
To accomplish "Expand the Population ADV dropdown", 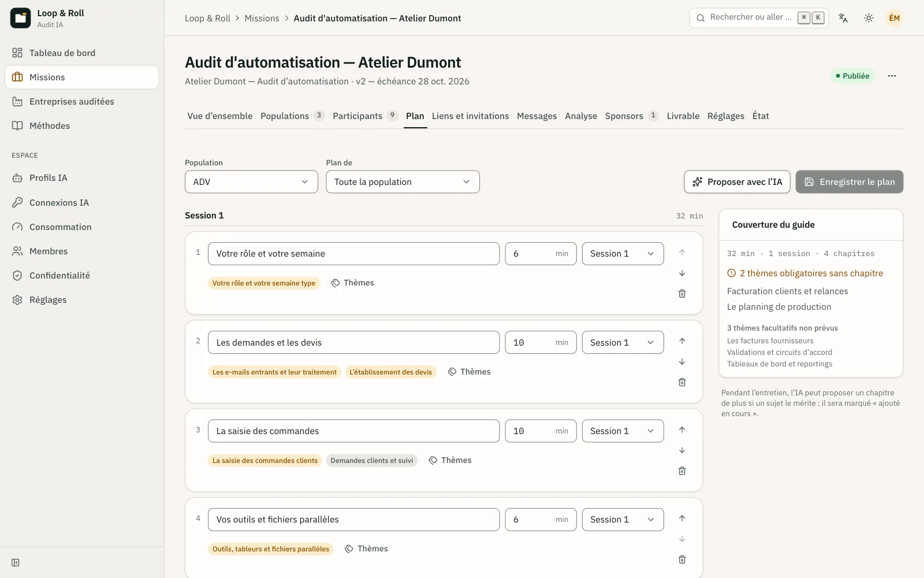I will pyautogui.click(x=251, y=181).
